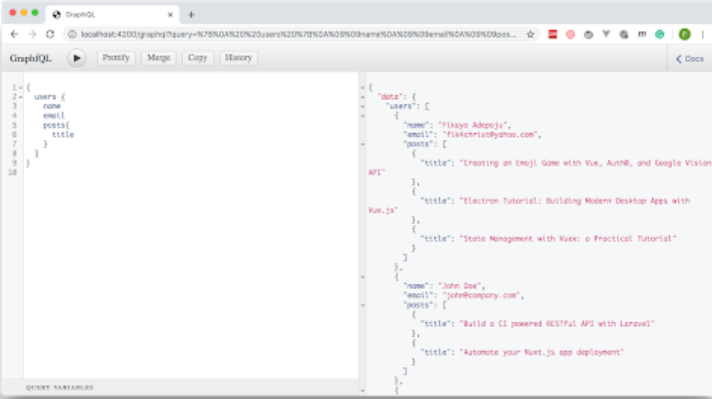
Task: Copy the query with Copy button
Action: (198, 58)
